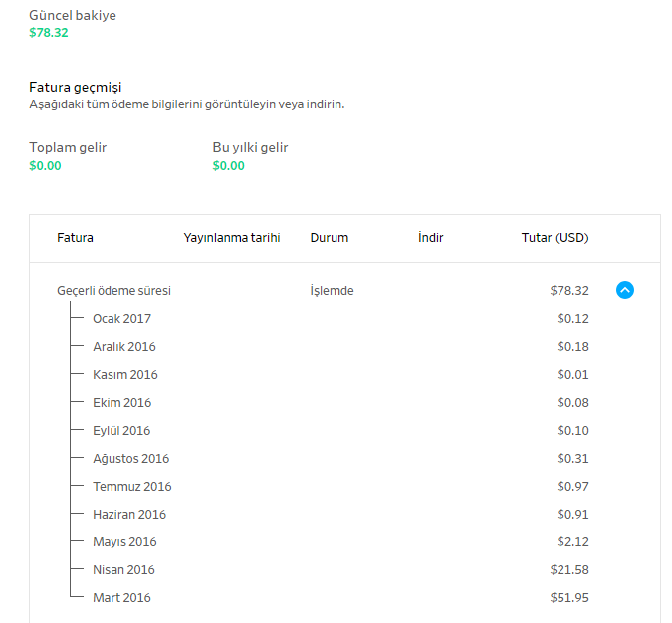Click the Toplam gelir $0.00 amount
The height and width of the screenshot is (623, 672).
45,166
